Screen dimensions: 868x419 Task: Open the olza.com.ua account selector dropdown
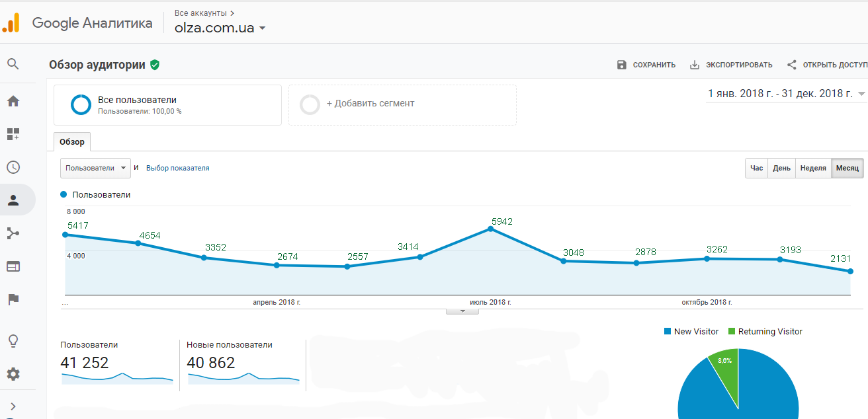pos(220,28)
